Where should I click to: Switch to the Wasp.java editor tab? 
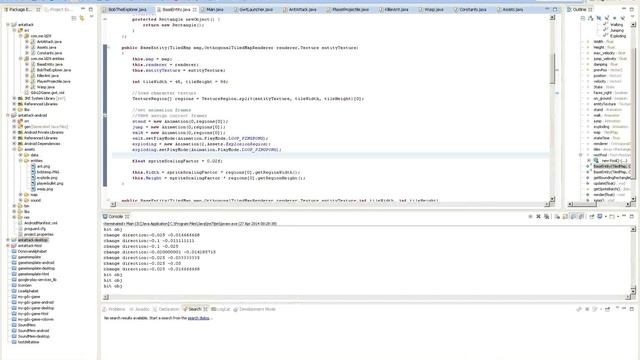433,9
